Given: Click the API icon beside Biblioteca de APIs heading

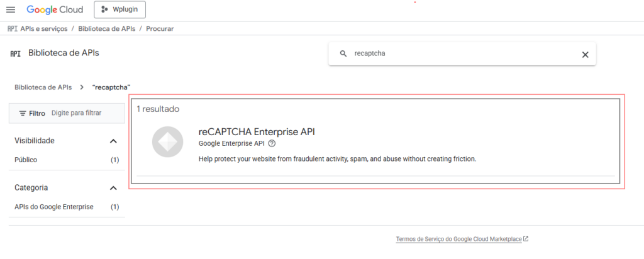Looking at the screenshot, I should (15, 54).
